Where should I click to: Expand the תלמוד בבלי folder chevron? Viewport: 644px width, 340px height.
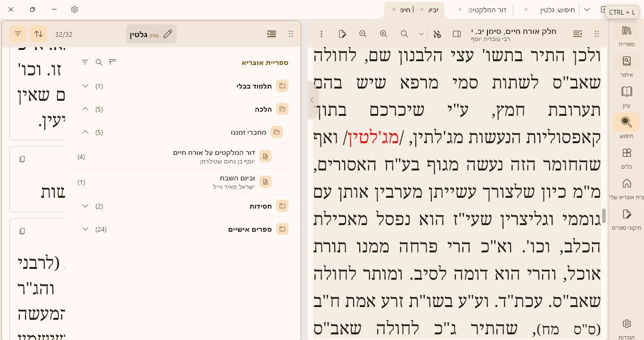click(85, 86)
